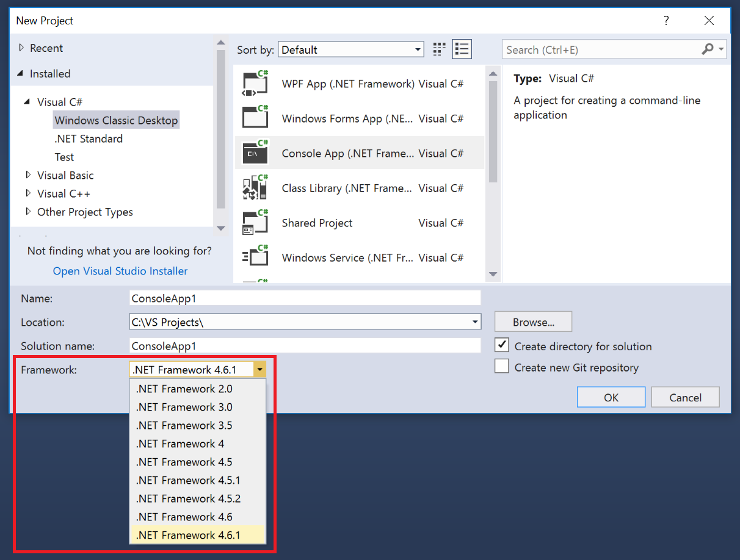Open Visual Studio Installer link

point(120,271)
